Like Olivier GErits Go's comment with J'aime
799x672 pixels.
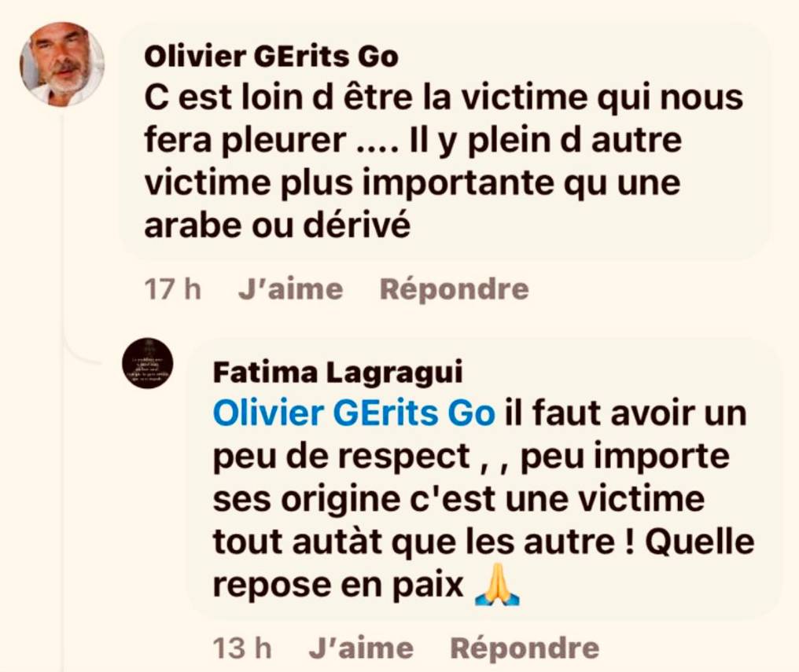[x=290, y=289]
